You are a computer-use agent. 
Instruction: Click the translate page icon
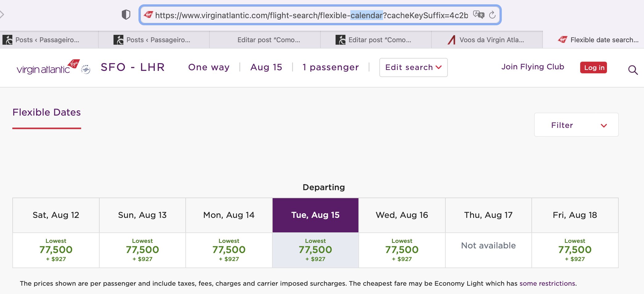(x=479, y=14)
